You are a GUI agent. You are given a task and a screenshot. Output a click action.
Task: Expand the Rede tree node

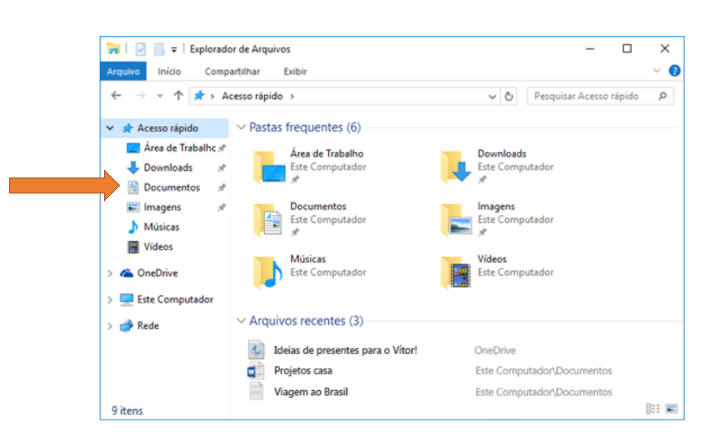[x=110, y=326]
